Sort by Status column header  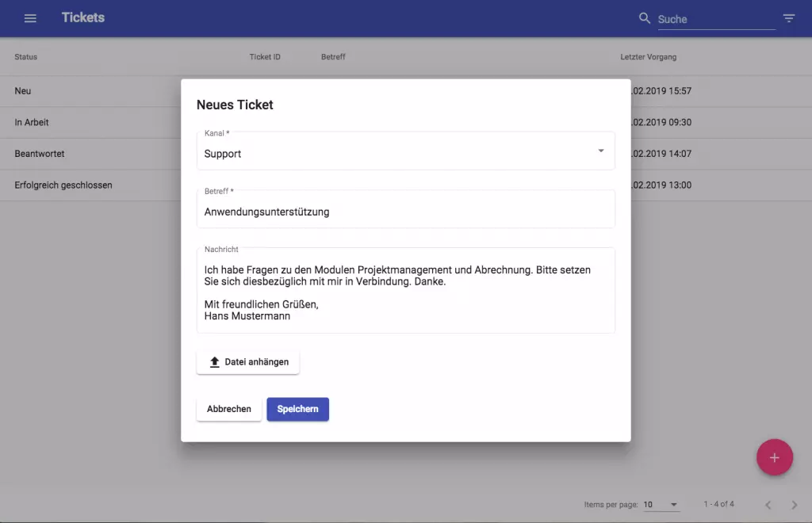[x=26, y=57]
